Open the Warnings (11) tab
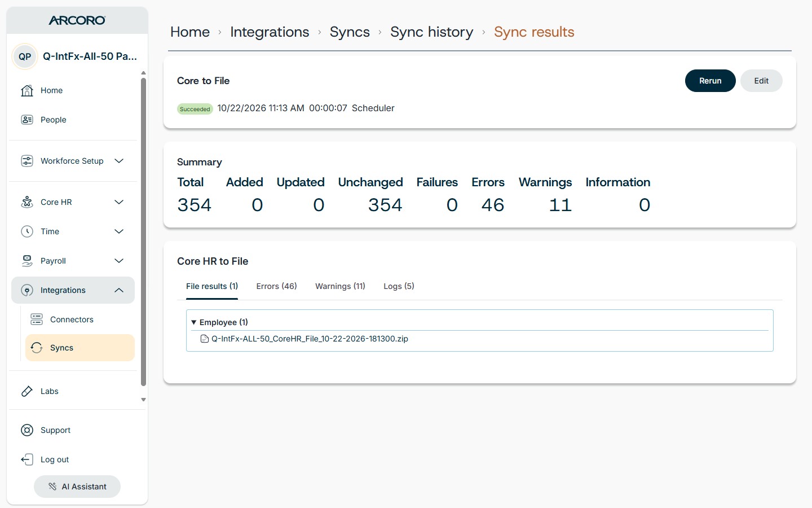812x508 pixels. pos(340,286)
